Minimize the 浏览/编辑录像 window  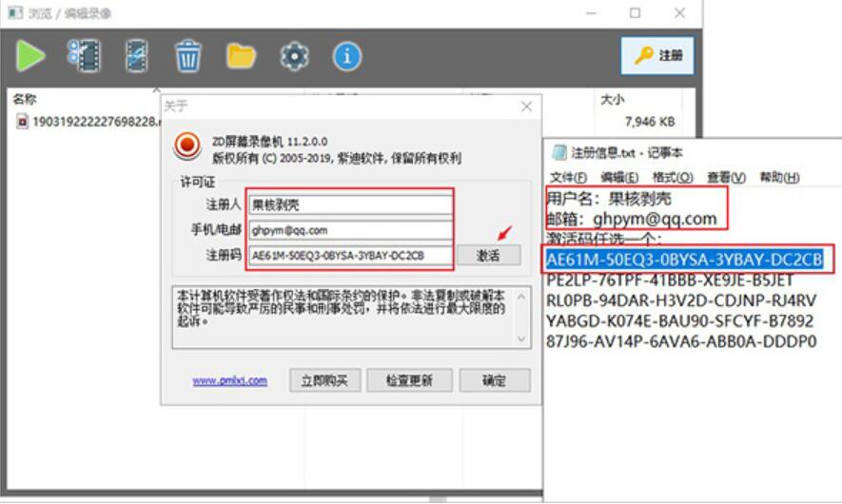point(591,13)
